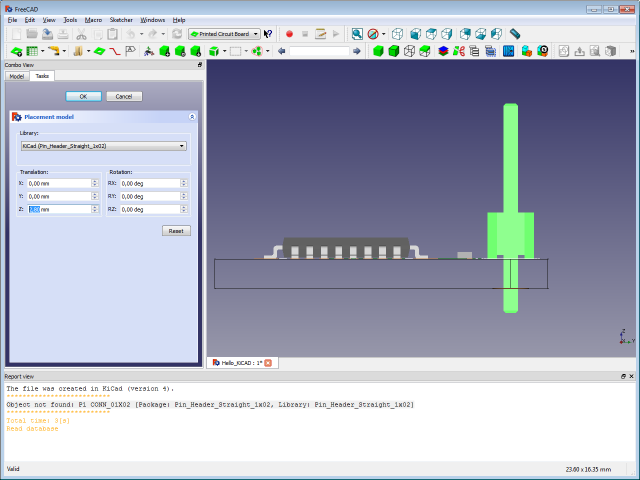Viewport: 640px width, 480px height.
Task: Click the Reset button
Action: [176, 231]
